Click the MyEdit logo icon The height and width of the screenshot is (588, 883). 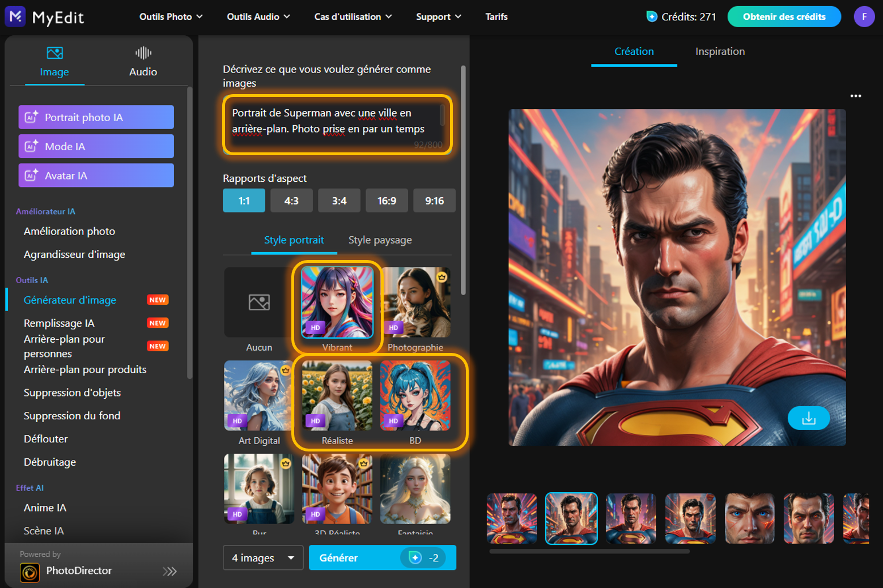point(15,16)
